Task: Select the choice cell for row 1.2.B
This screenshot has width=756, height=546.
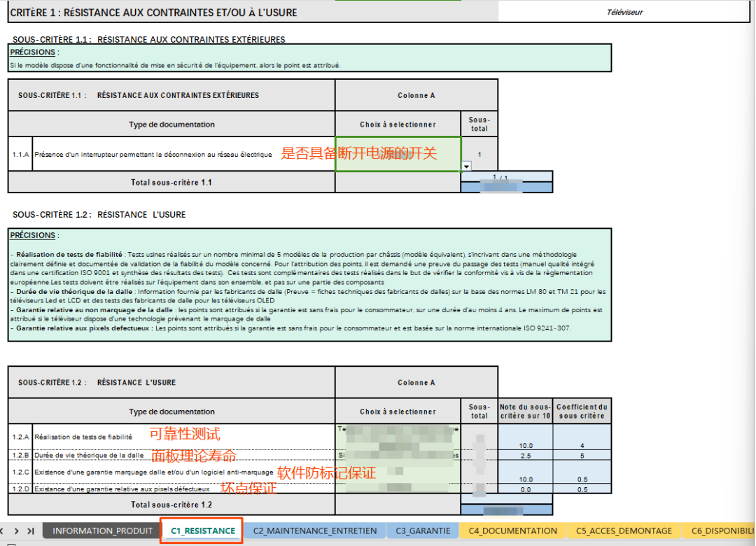Action: tap(398, 455)
